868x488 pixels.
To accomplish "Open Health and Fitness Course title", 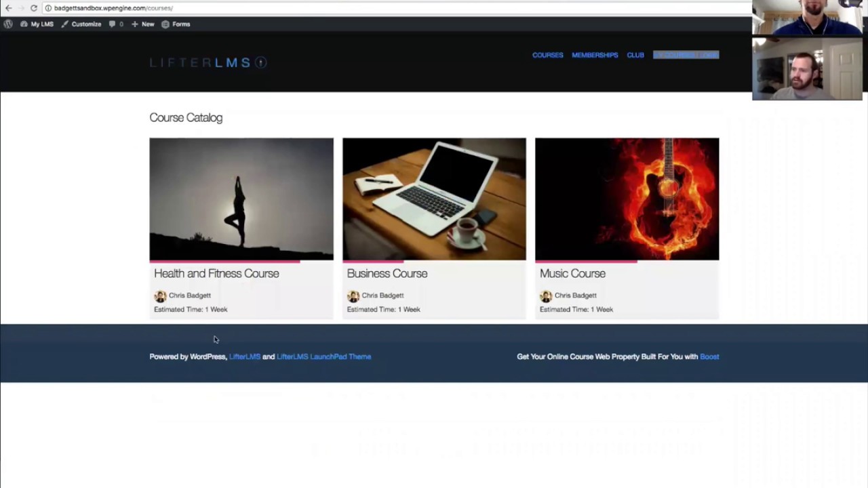I will [216, 273].
